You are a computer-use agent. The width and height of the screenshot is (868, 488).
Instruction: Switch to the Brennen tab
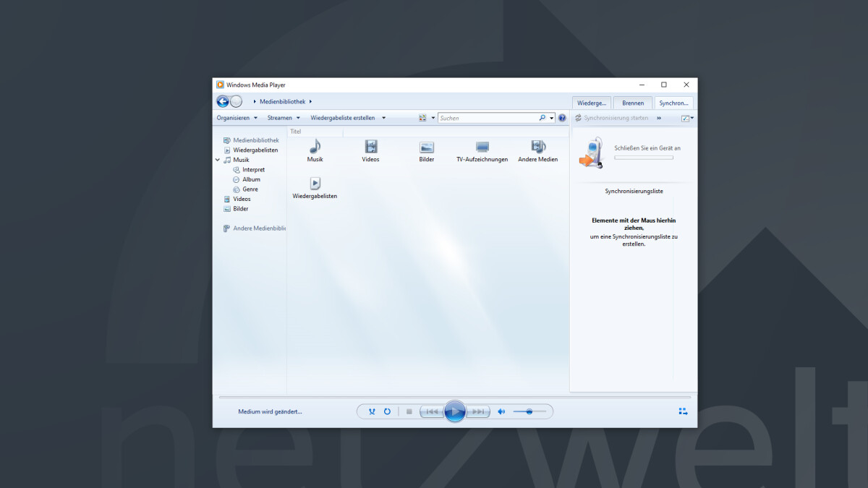tap(632, 102)
